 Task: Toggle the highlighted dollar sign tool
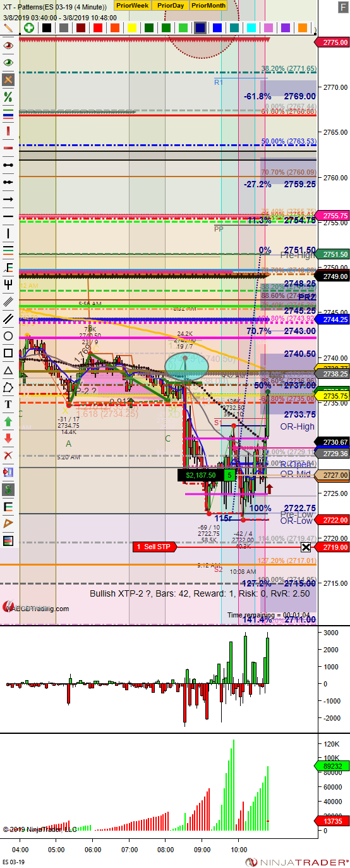point(8,490)
